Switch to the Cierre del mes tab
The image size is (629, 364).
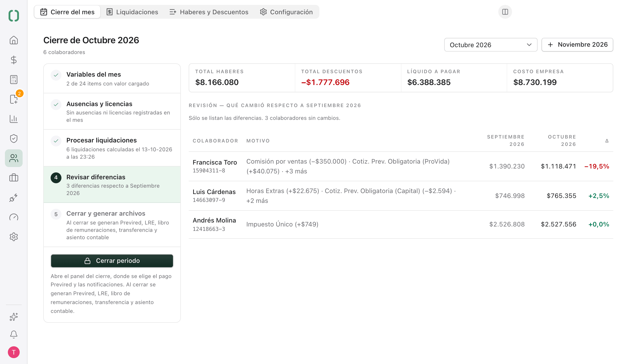[67, 12]
